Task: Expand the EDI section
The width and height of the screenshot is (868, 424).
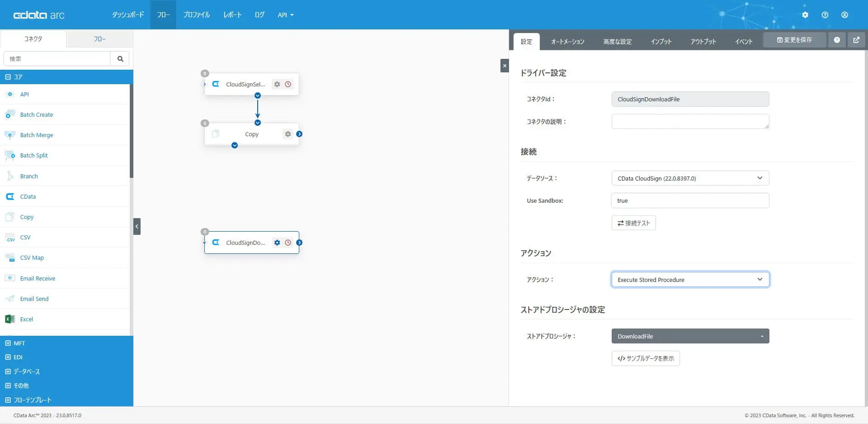Action: click(x=66, y=357)
